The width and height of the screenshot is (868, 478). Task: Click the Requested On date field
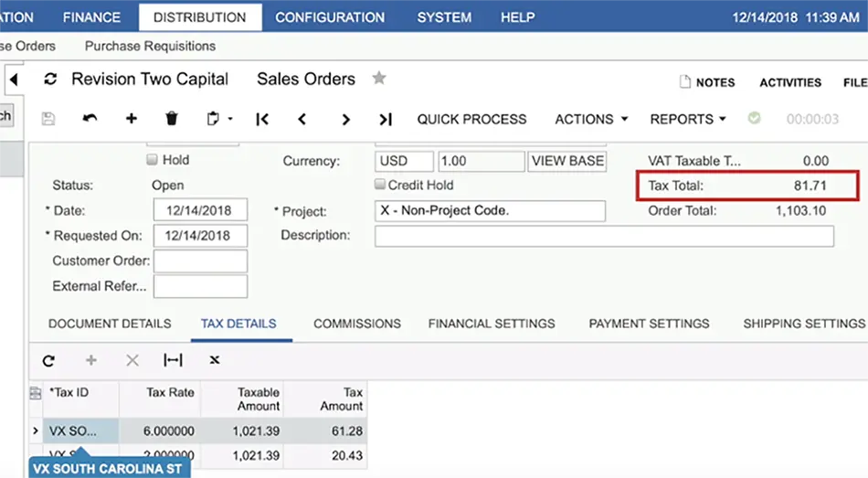(200, 236)
